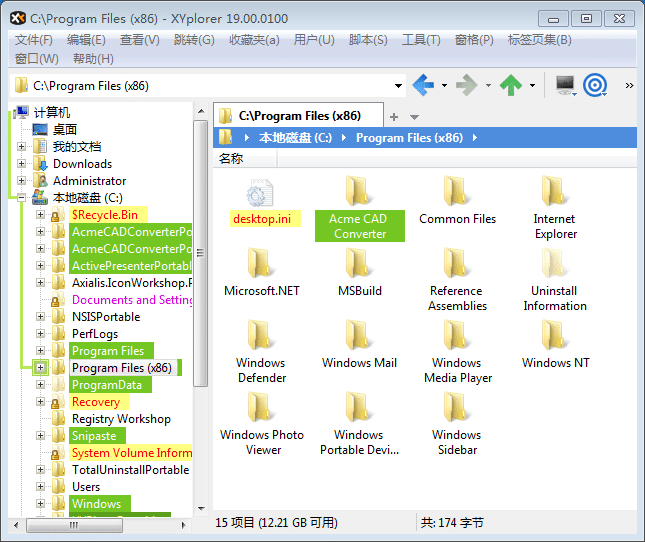The height and width of the screenshot is (542, 645).
Task: Open the 查看(V) menu
Action: coord(139,40)
